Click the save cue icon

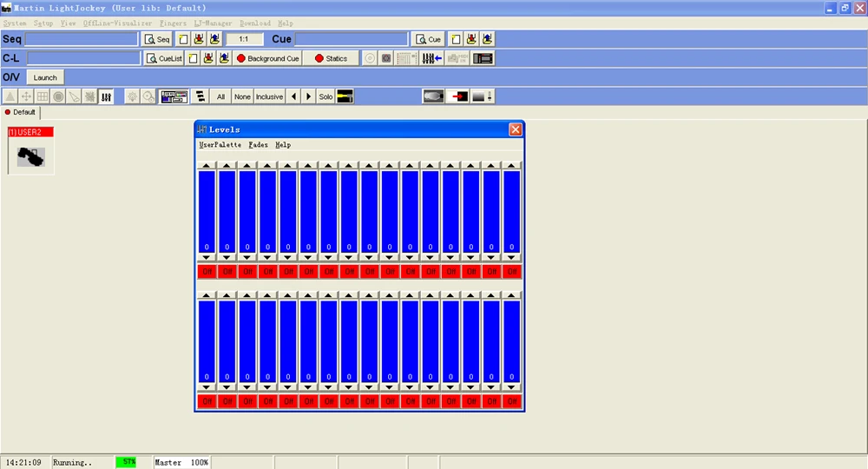471,39
